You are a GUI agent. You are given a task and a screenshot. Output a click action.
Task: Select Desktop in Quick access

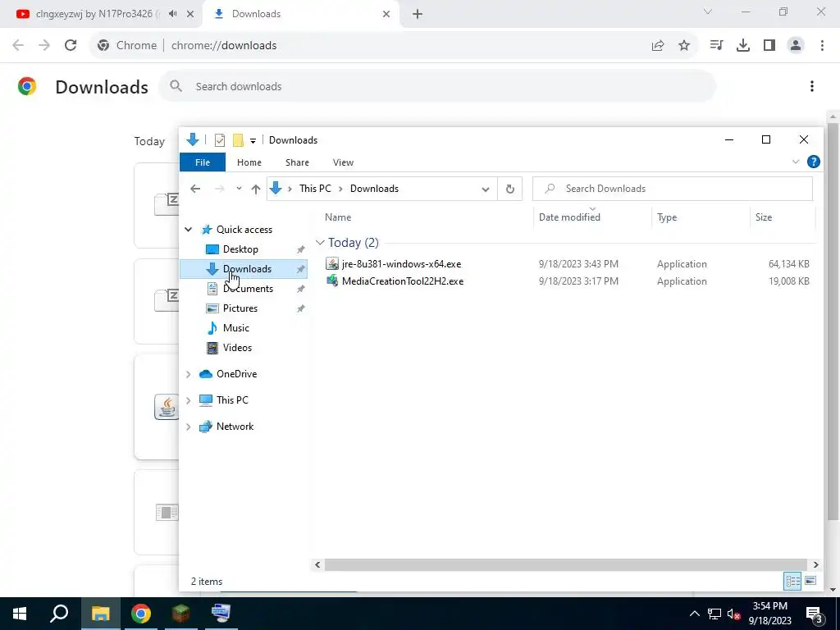point(240,249)
